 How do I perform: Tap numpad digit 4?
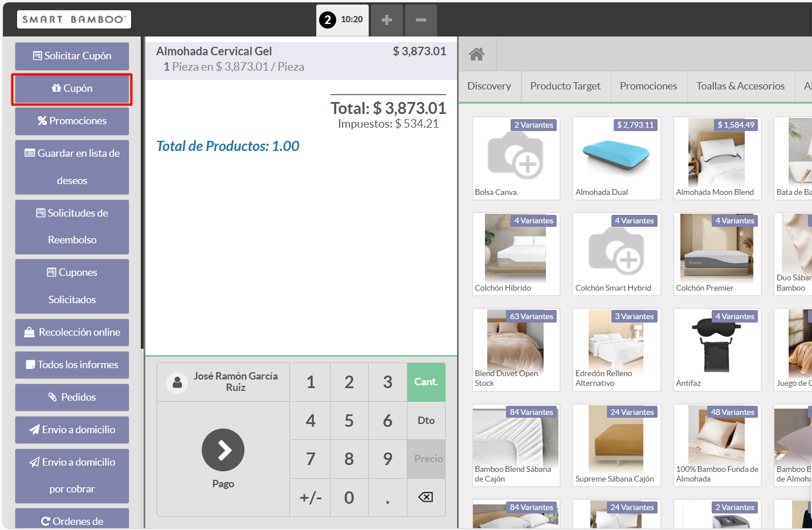pos(311,421)
